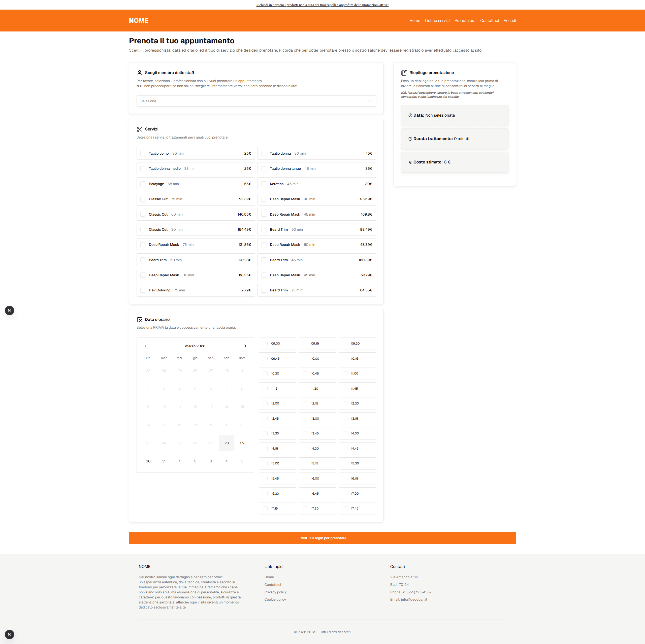645x644 pixels.
Task: Click the scissors icon beside Servizi
Action: 140,129
